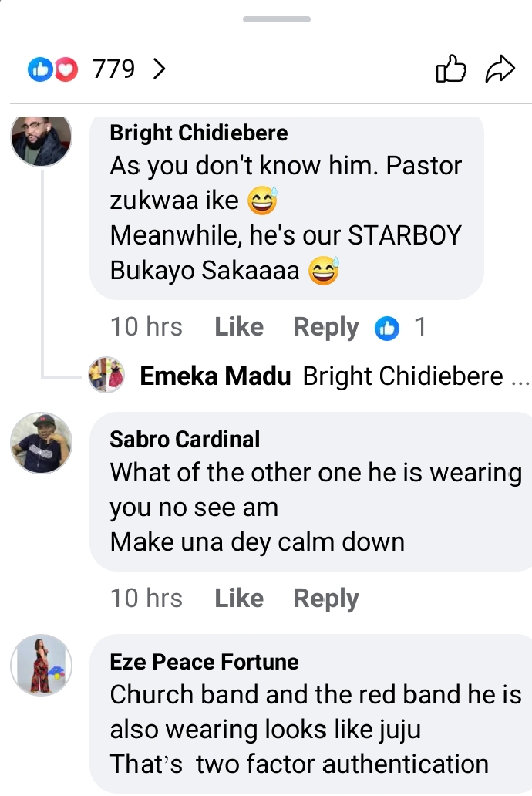Tap the blue like reaction badge under Bright's comment

[387, 328]
